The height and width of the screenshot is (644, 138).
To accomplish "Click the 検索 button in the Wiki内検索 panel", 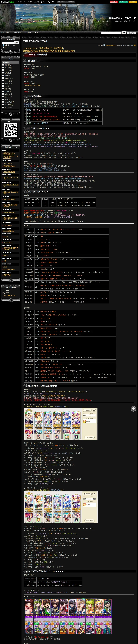I will pos(16,43).
